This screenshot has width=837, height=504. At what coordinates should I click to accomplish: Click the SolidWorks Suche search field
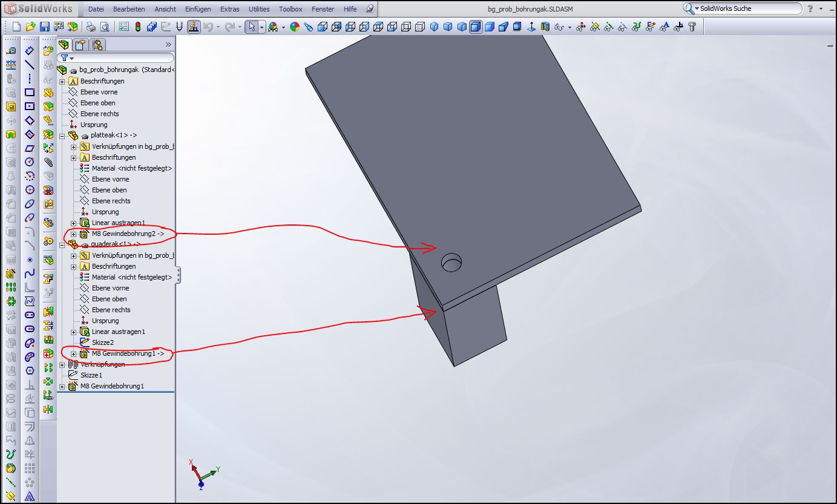pyautogui.click(x=749, y=8)
